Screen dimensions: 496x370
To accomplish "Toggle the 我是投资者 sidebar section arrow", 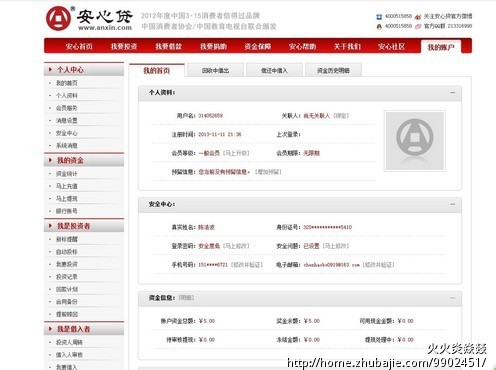I will [x=50, y=226].
